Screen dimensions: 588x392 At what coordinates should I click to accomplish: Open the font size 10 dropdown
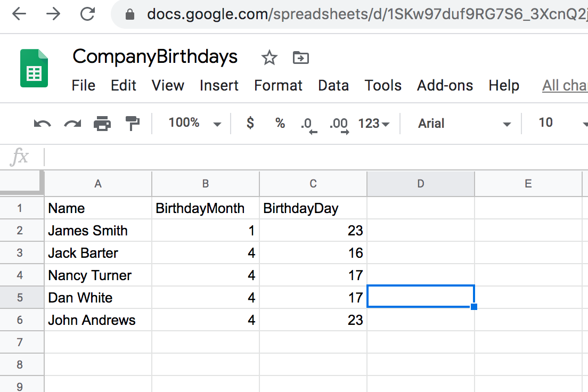click(x=562, y=123)
